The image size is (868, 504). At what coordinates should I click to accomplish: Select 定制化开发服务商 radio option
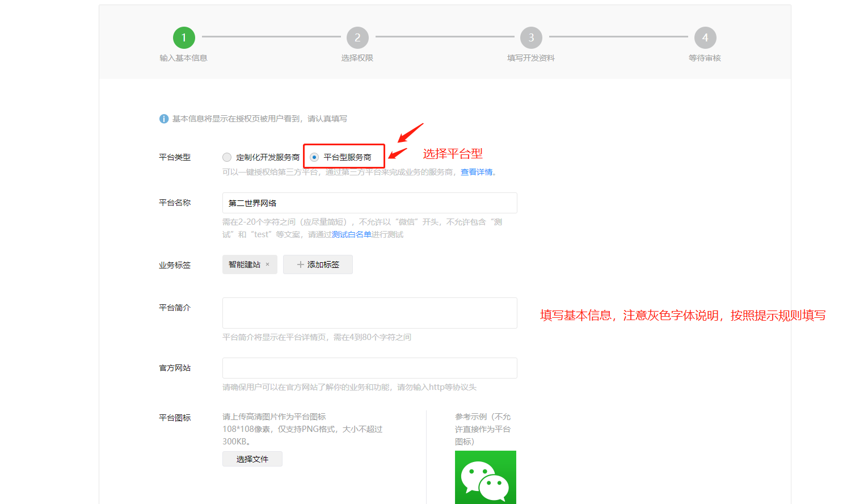[x=227, y=157]
